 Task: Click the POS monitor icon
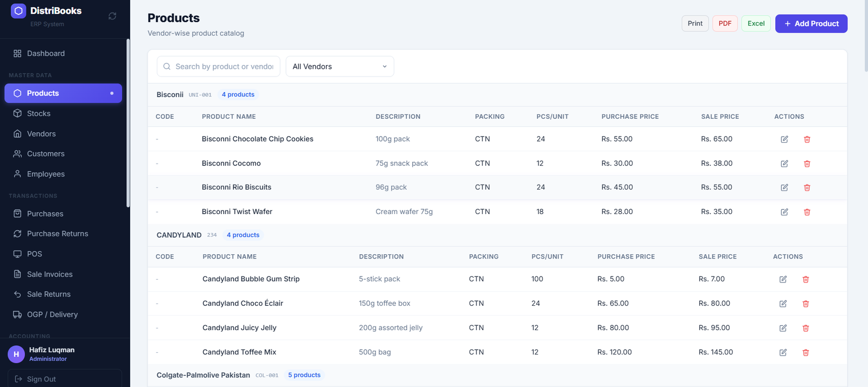coord(17,254)
